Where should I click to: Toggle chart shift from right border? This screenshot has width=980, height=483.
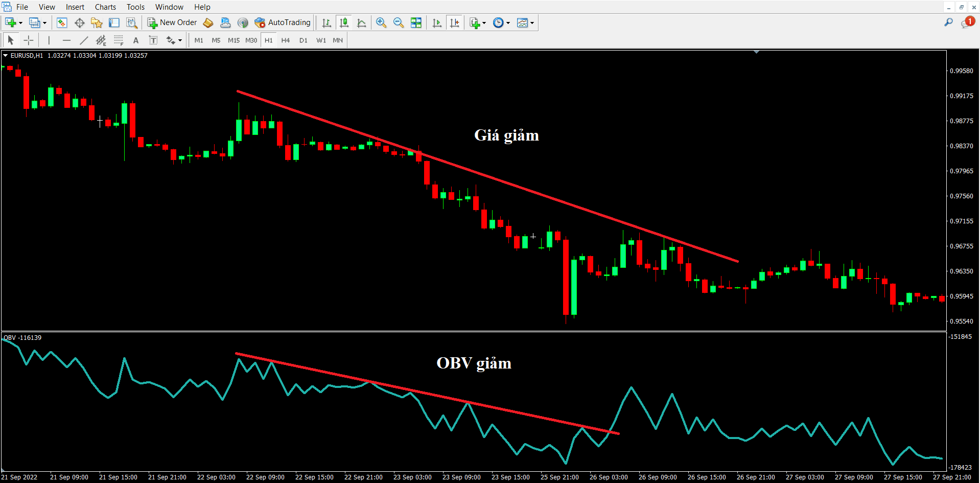[454, 22]
